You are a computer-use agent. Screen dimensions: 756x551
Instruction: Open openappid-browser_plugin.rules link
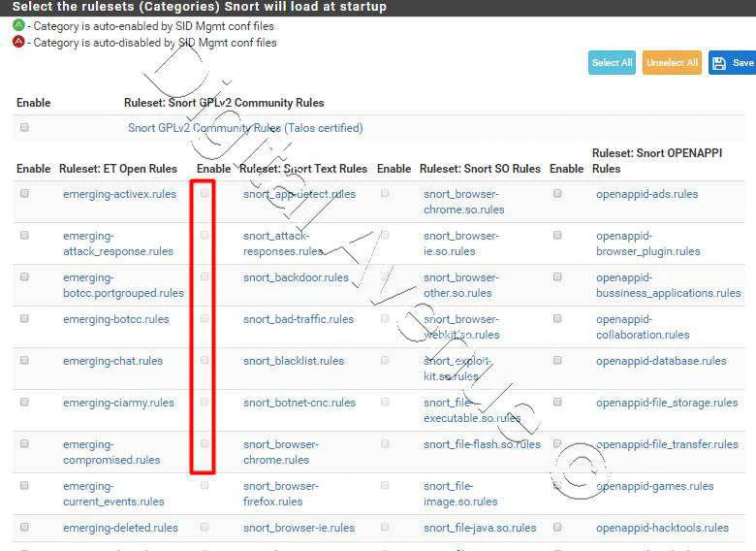click(648, 243)
